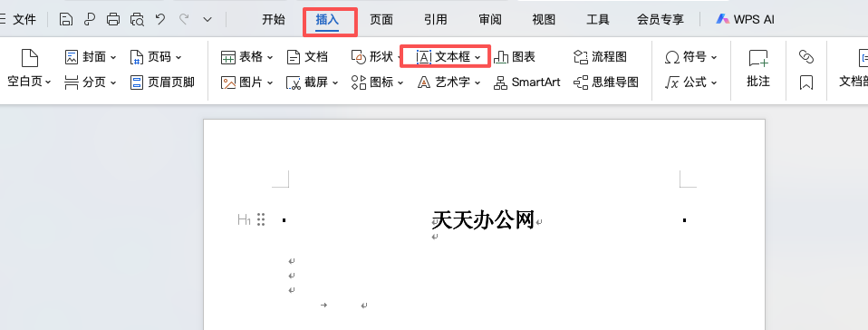868x330 pixels.
Task: Insert SmartArt graphic
Action: coord(526,82)
